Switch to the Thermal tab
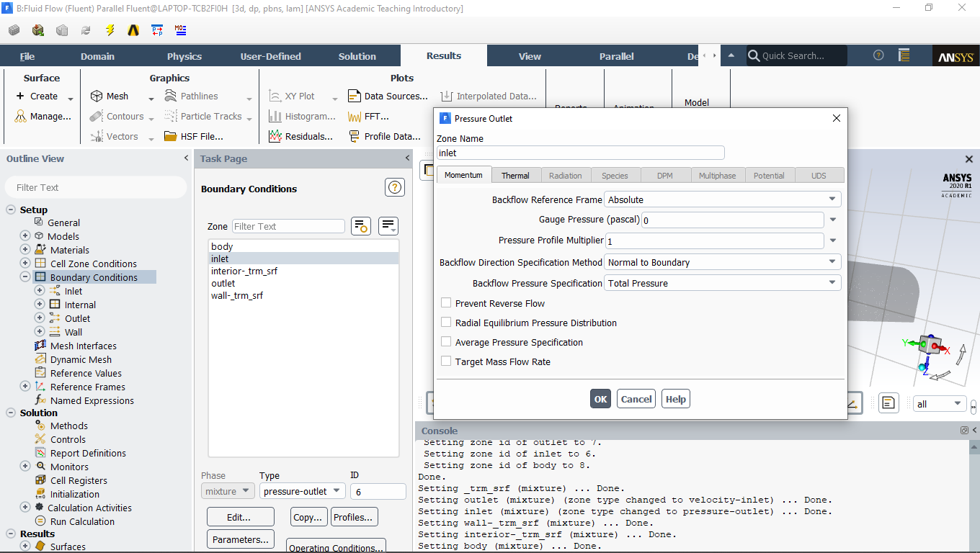This screenshot has width=980, height=553. point(515,176)
